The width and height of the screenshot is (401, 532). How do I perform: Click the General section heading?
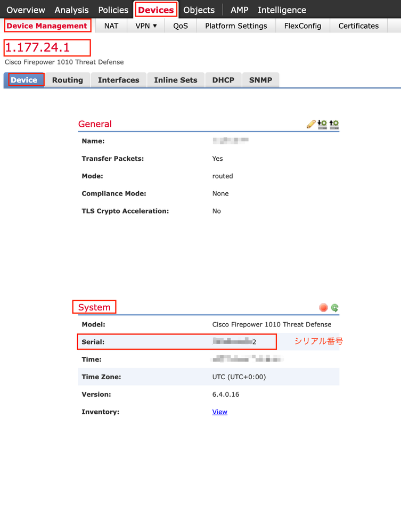click(95, 124)
